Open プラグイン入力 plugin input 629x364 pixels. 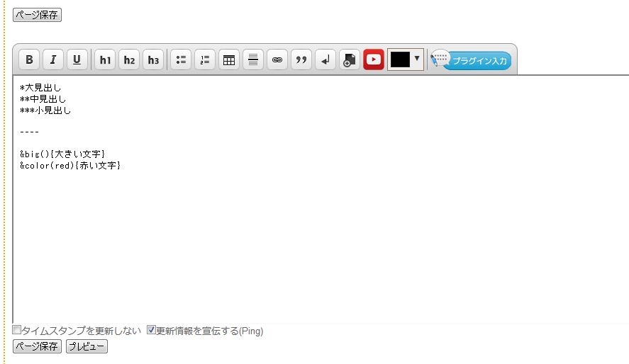472,61
